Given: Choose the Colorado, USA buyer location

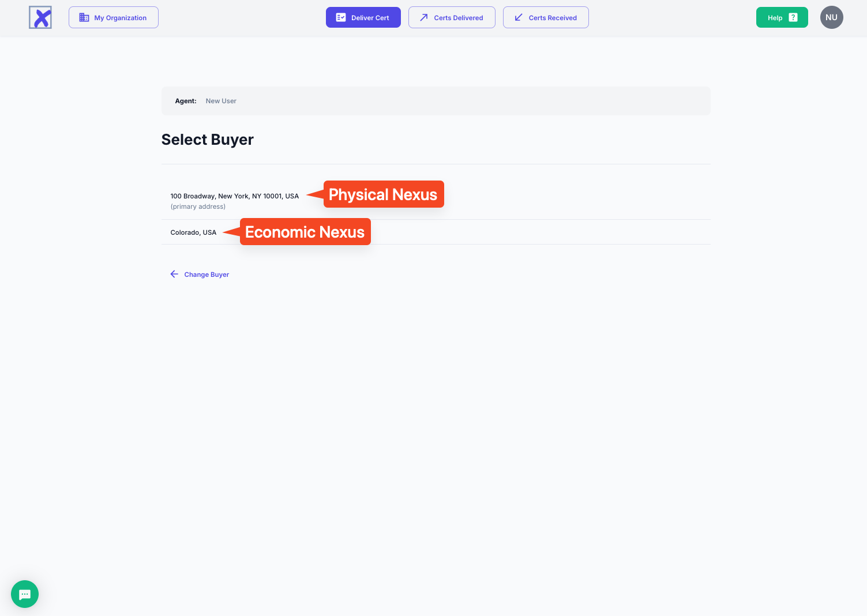Looking at the screenshot, I should [x=193, y=232].
